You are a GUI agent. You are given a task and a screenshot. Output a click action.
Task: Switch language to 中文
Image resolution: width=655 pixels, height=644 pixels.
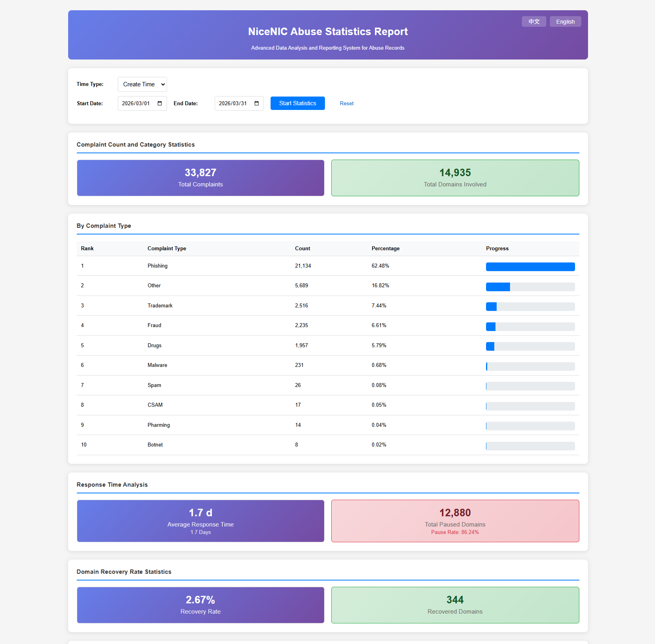point(534,22)
